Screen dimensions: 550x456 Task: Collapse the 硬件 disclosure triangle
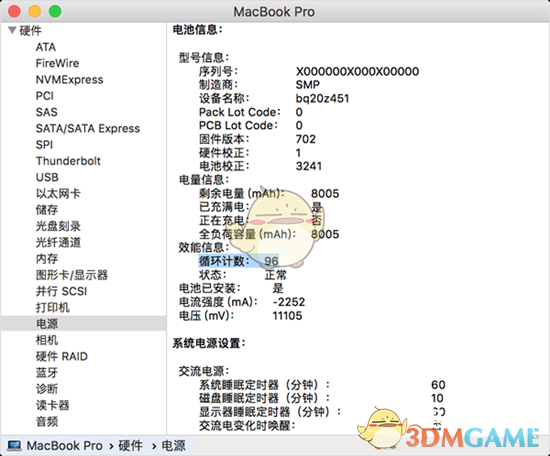12,30
